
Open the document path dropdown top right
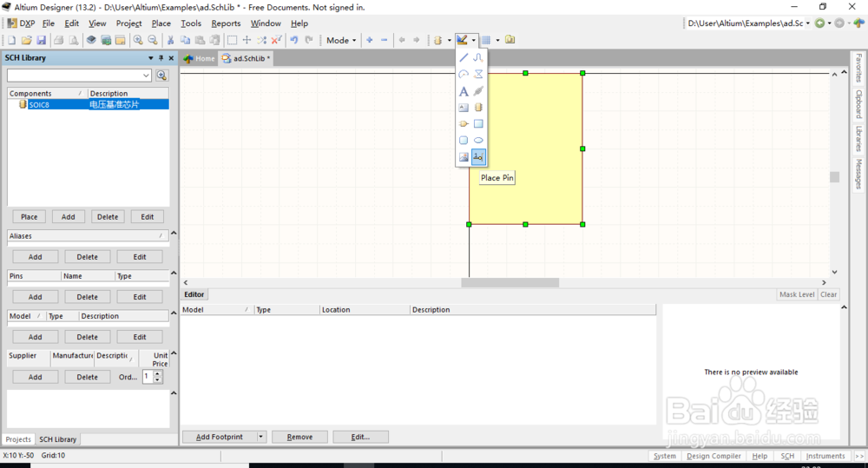tap(807, 23)
